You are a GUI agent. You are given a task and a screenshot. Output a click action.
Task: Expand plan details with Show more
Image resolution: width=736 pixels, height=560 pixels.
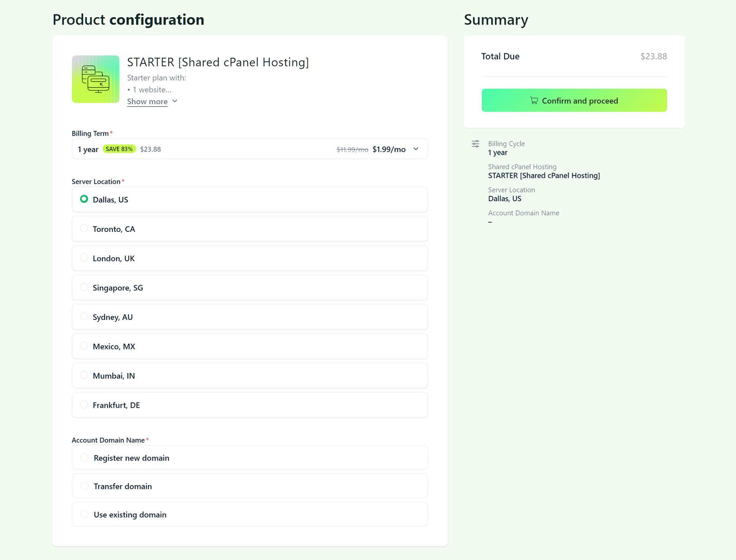pyautogui.click(x=147, y=101)
